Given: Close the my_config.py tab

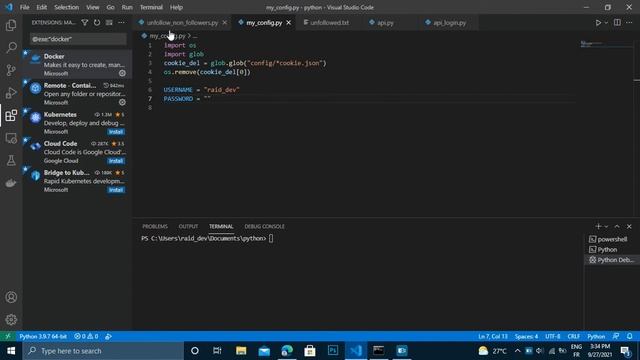Looking at the screenshot, I should click(289, 22).
